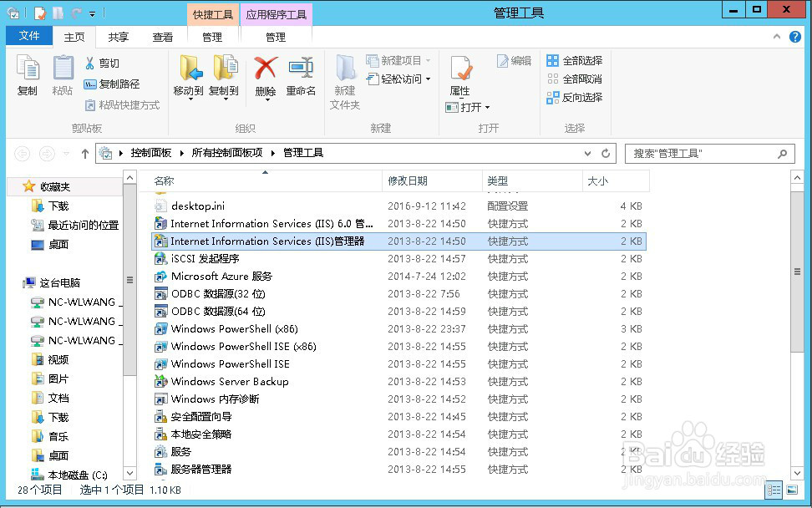Sort by Size (大小) column header
Screen dimensions: 812x508
point(616,180)
